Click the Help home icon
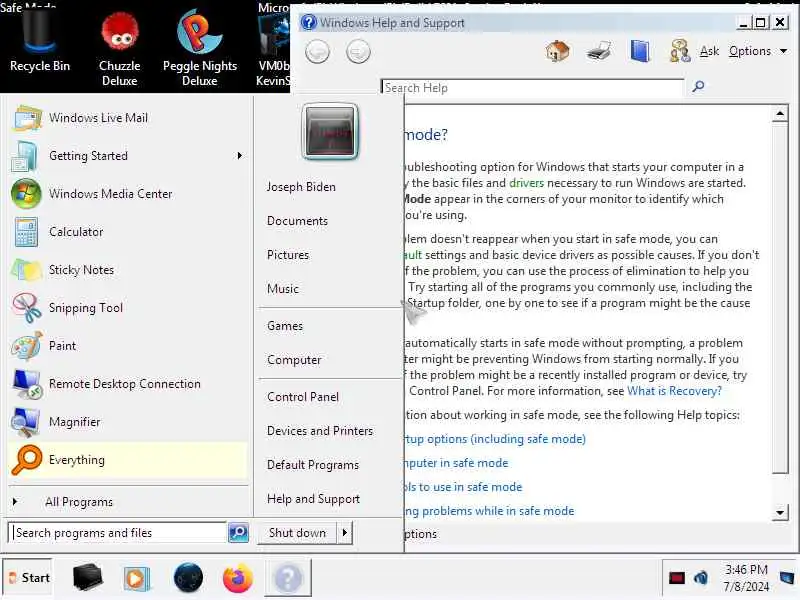Image resolution: width=800 pixels, height=600 pixels. tap(557, 51)
